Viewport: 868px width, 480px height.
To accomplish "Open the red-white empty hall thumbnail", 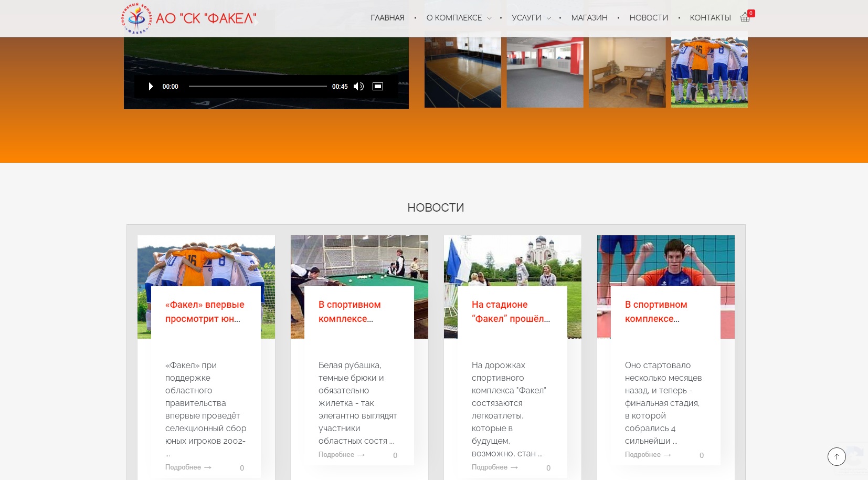I will click(545, 69).
